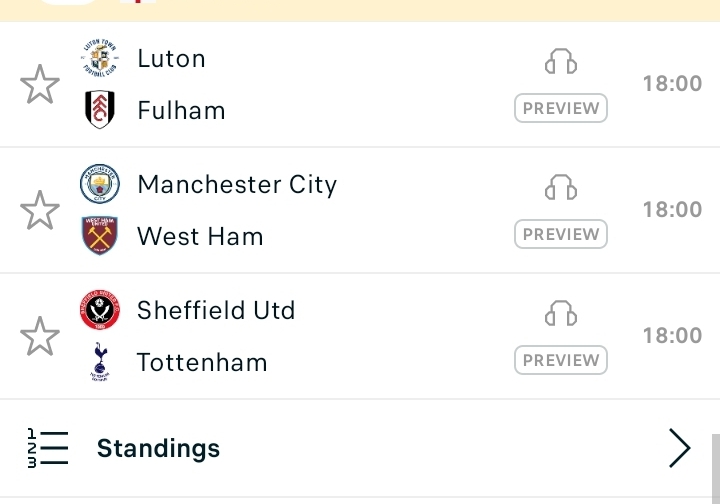
Task: Click the numbered list Standings icon
Action: pyautogui.click(x=48, y=448)
